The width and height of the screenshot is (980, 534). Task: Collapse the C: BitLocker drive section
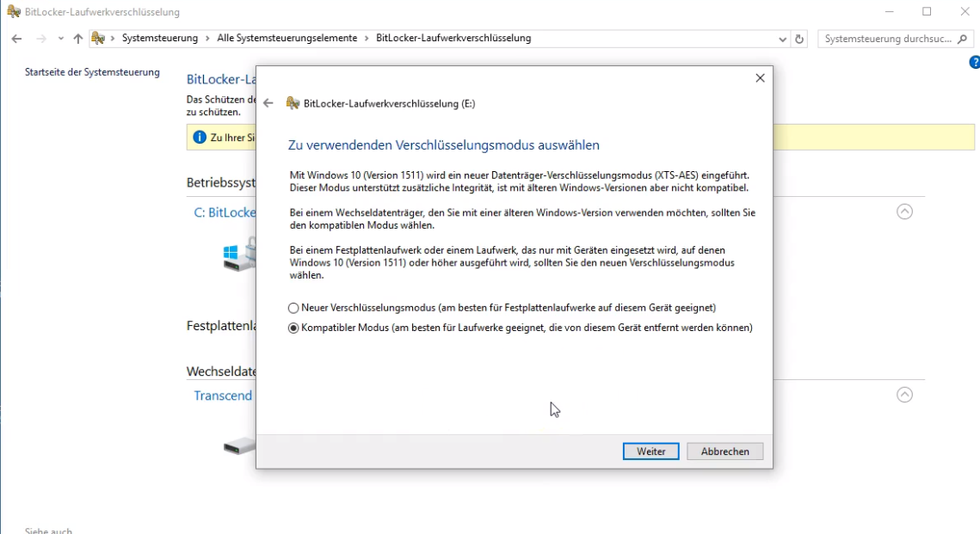[x=904, y=212]
